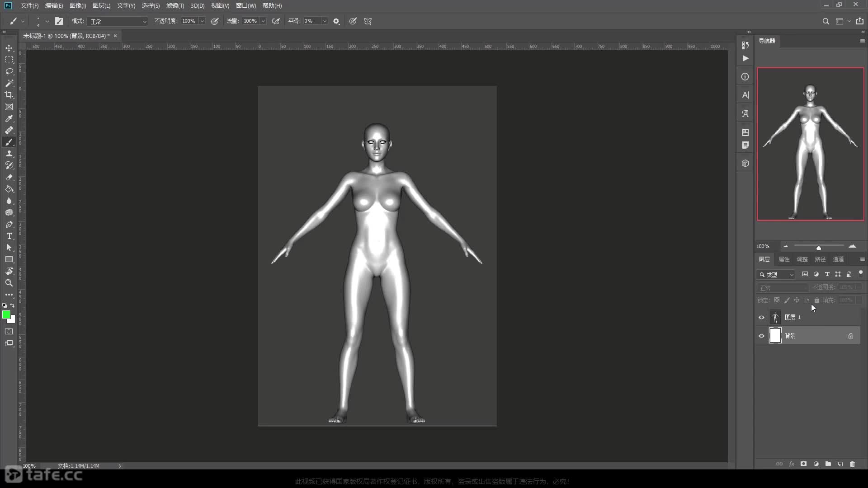
Task: Create a new layer
Action: (x=840, y=464)
